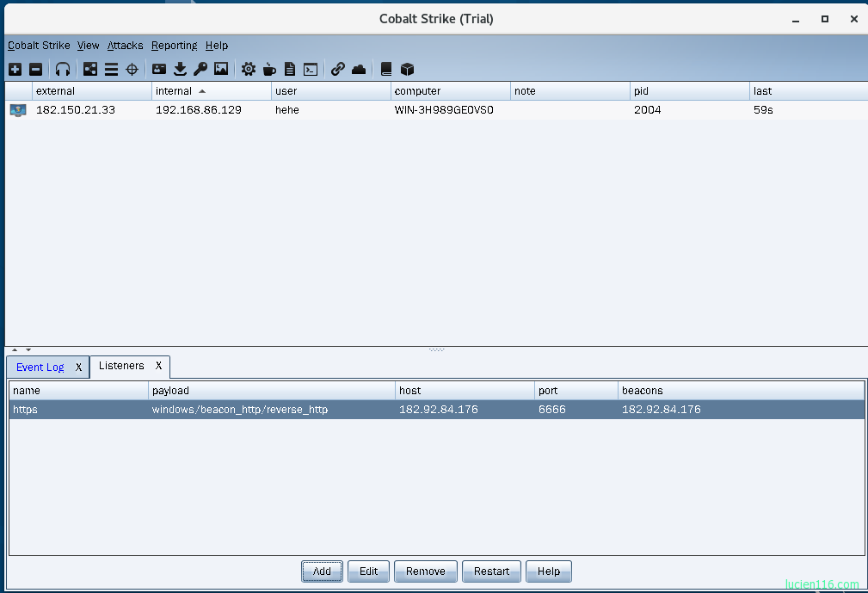Click the disconnect from team server minus icon
Image resolution: width=868 pixels, height=593 pixels.
tap(35, 69)
